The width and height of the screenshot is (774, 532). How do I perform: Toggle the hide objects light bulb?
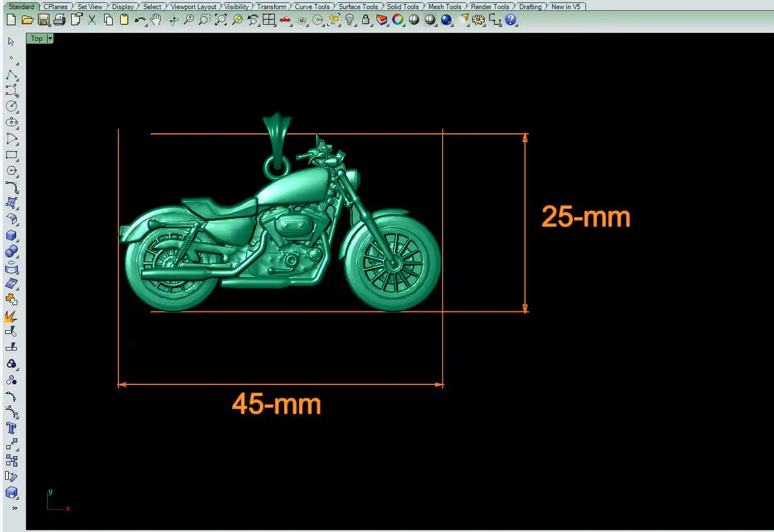(x=350, y=20)
